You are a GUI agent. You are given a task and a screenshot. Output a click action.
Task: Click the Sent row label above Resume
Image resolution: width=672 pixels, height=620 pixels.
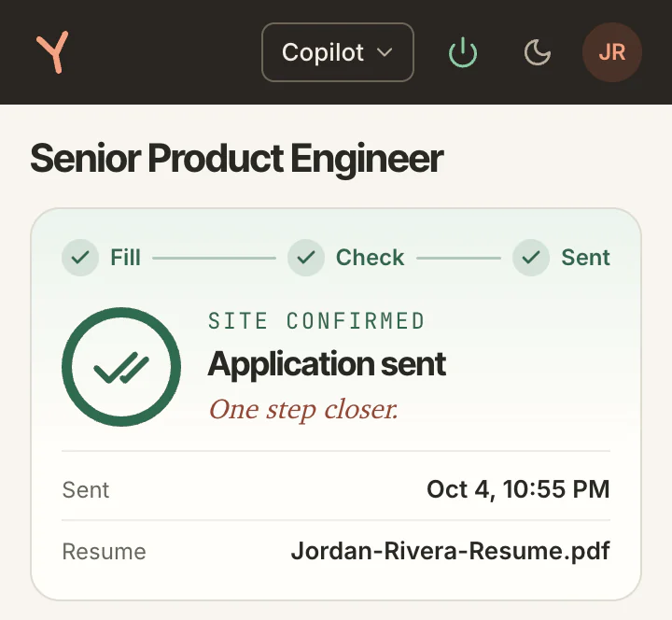(86, 489)
